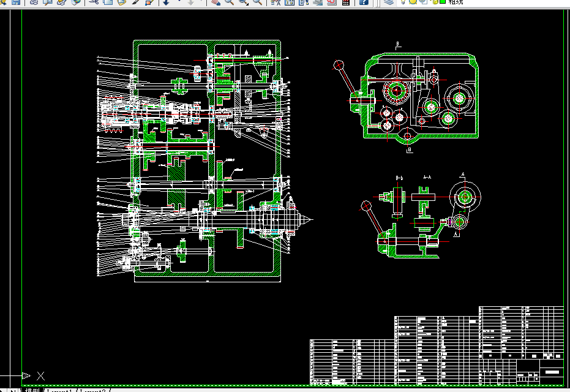The width and height of the screenshot is (570, 392).
Task: Switch to the Layout1 tab
Action: coord(59,390)
